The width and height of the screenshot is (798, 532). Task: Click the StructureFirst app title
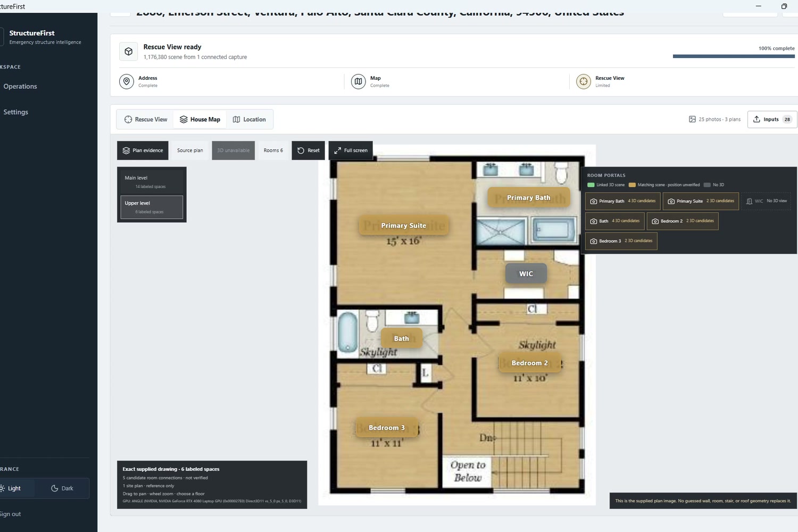click(32, 33)
